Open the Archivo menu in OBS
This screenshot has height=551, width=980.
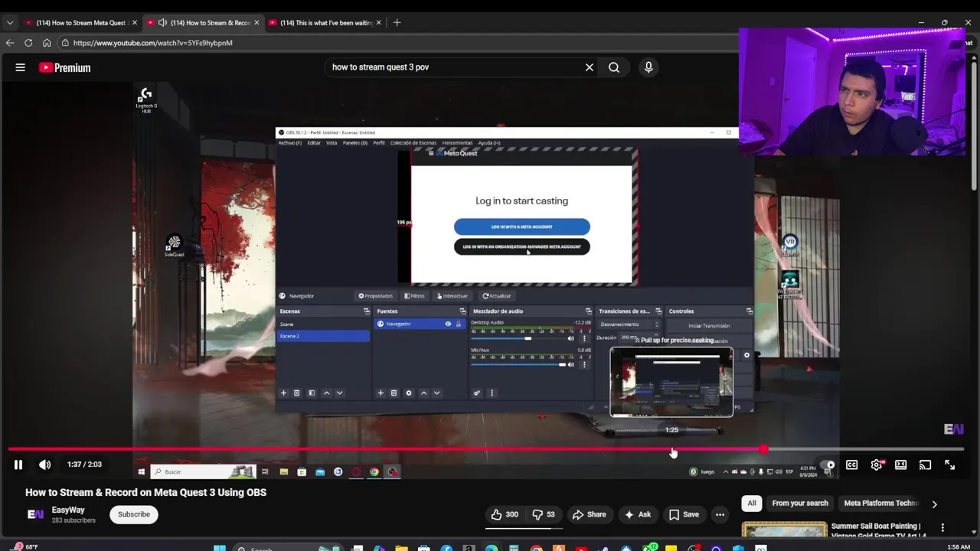(x=289, y=143)
